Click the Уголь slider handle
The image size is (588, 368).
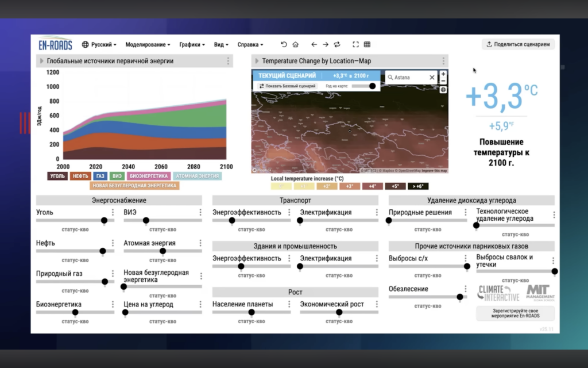coord(104,220)
